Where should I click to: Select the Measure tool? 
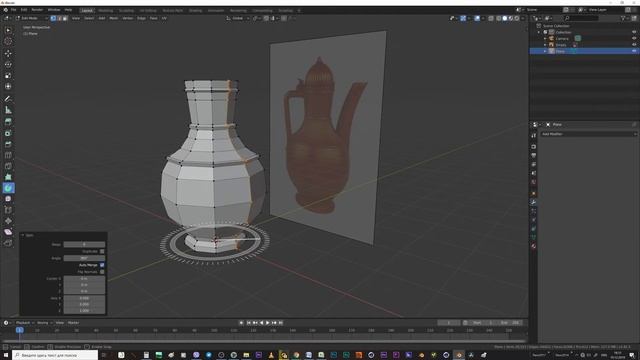click(8, 110)
